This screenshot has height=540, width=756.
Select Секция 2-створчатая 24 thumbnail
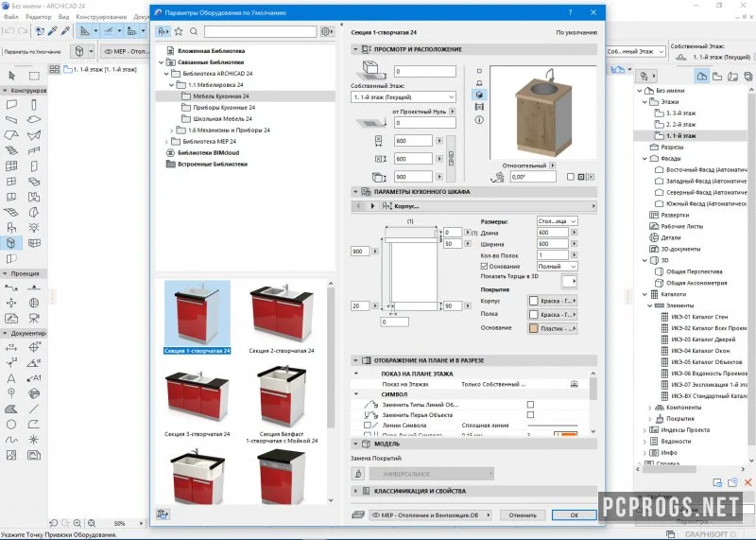[282, 319]
